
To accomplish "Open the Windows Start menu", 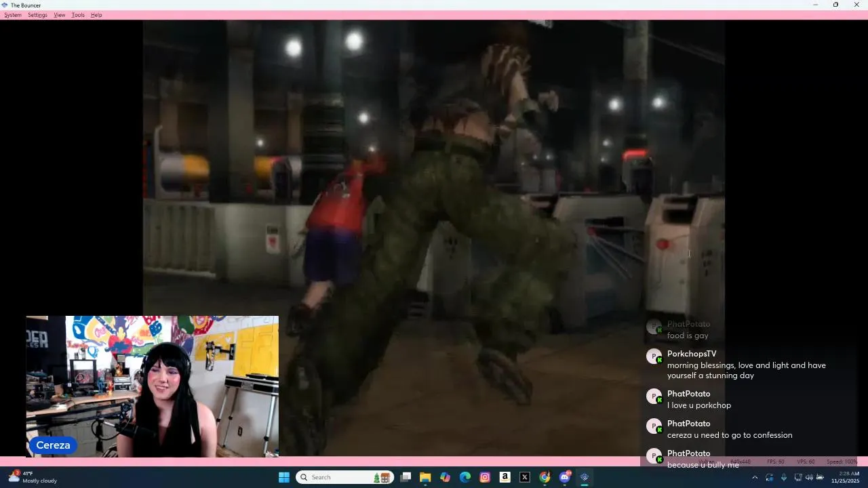I will [284, 477].
